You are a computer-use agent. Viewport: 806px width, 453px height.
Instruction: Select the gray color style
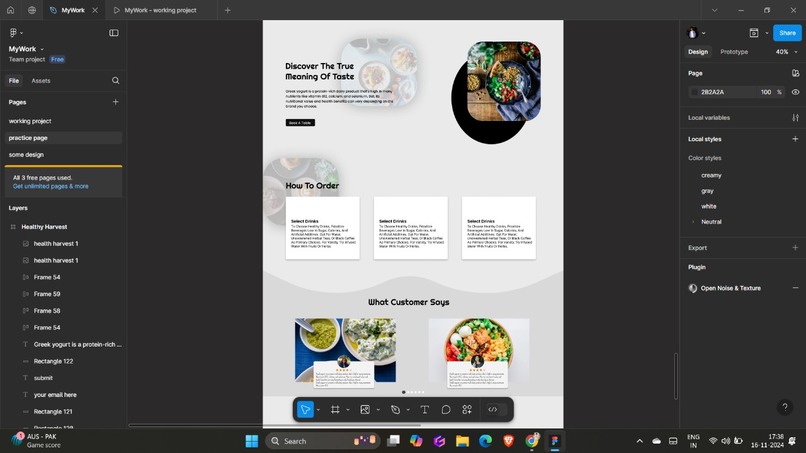[x=707, y=191]
